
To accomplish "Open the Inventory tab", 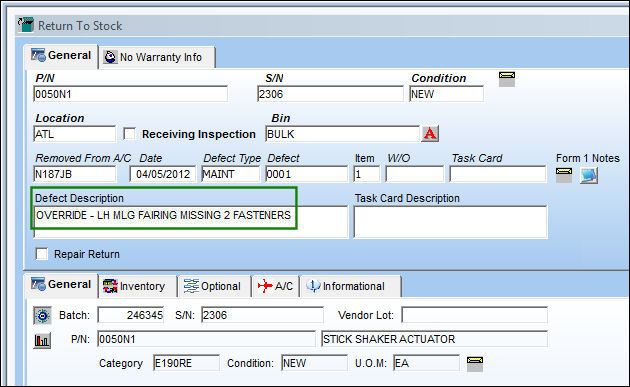I will pyautogui.click(x=137, y=287).
